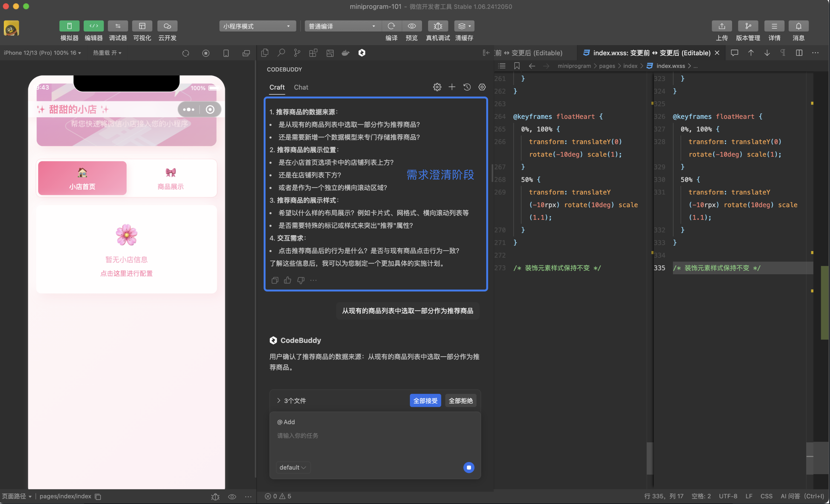The image size is (830, 504).
Task: Toggle the editor panel button
Action: [93, 26]
